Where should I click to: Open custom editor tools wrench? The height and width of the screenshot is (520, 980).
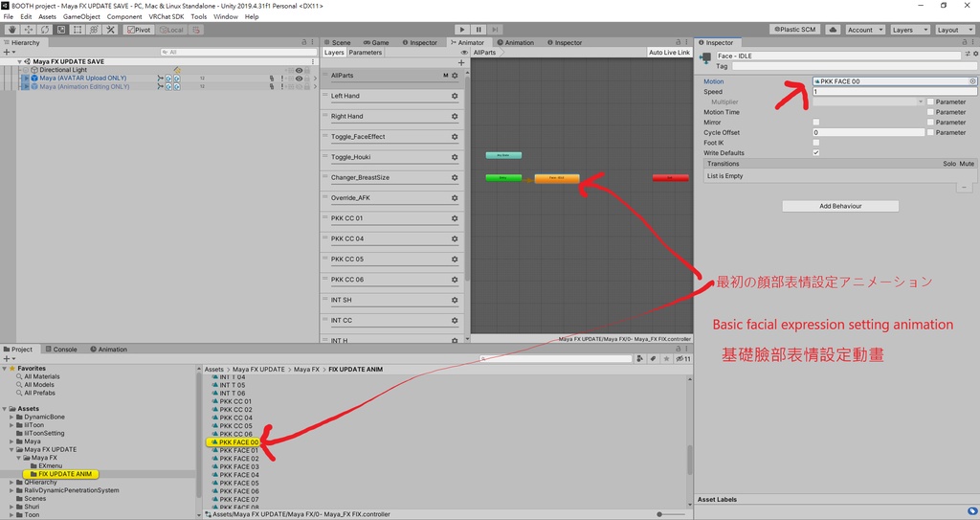point(111,30)
